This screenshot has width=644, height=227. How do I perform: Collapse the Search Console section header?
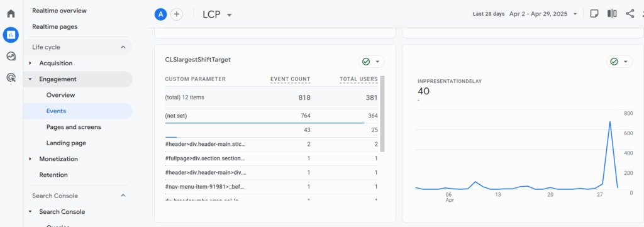click(x=123, y=196)
